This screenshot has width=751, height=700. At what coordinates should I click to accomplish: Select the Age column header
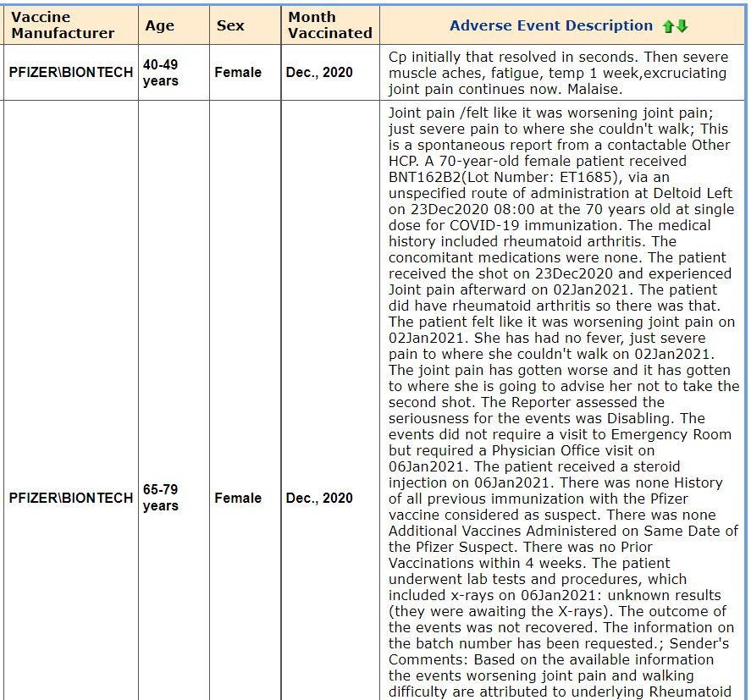point(174,25)
